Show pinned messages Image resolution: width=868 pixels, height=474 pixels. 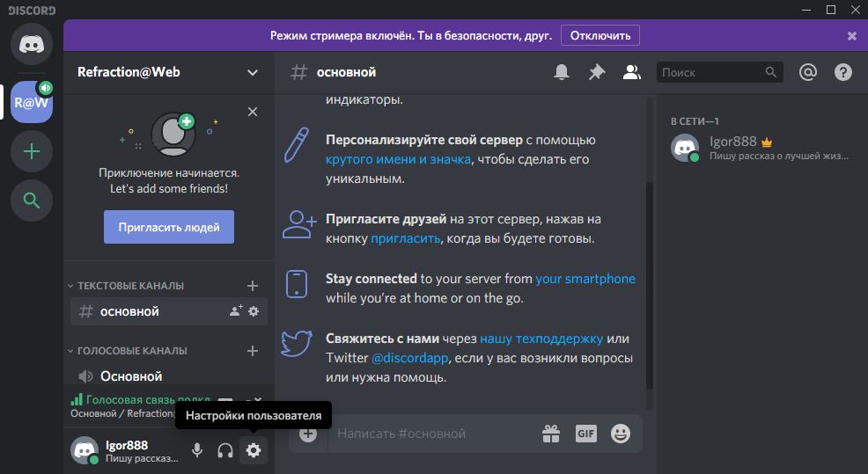pyautogui.click(x=597, y=72)
